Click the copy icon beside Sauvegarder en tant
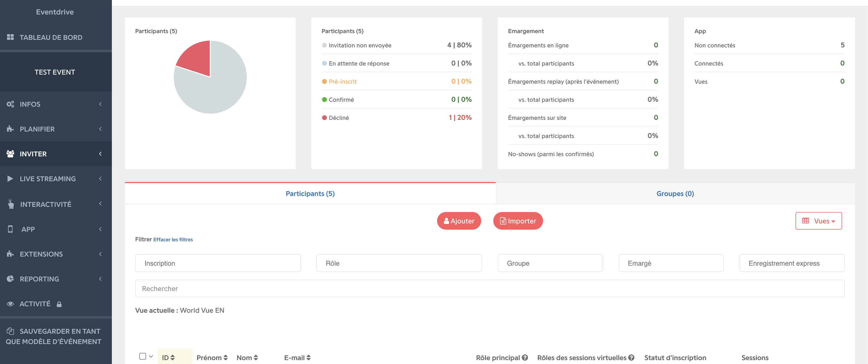 click(10, 331)
